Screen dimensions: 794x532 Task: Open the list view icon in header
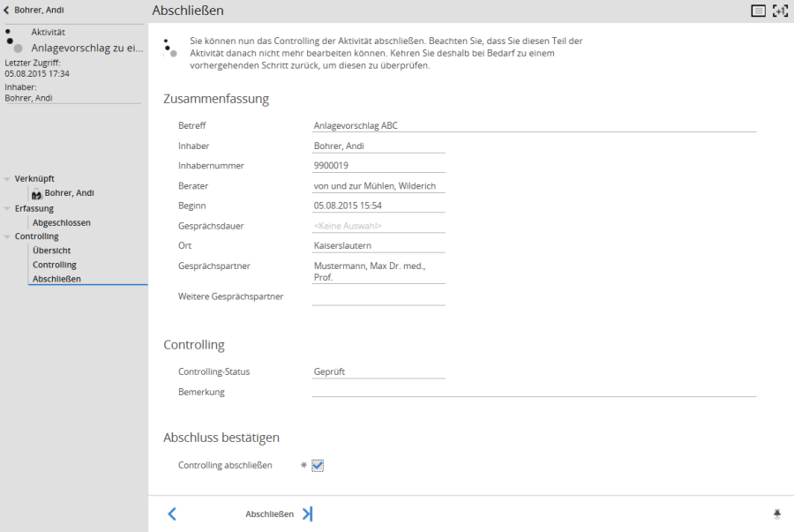pos(758,11)
